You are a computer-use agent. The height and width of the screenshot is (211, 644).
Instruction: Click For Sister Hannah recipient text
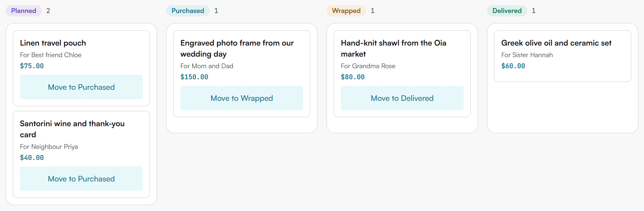pos(527,55)
